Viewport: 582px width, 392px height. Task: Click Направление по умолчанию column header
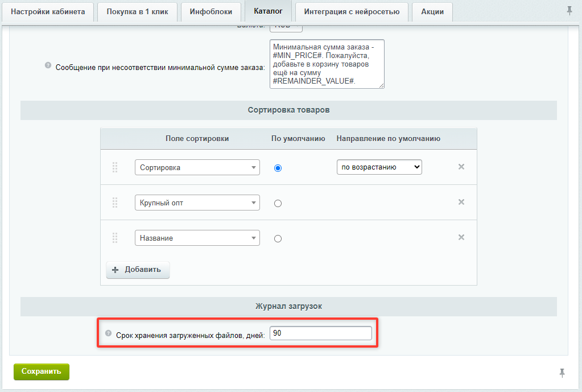coord(388,138)
